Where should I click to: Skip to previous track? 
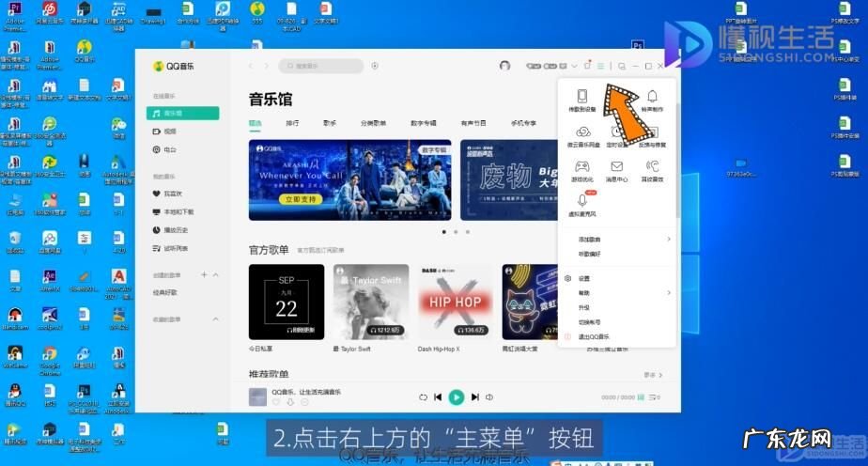(x=438, y=396)
